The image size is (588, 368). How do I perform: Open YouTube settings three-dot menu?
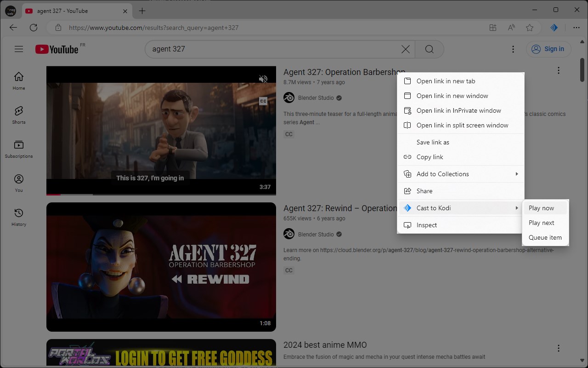tap(513, 49)
